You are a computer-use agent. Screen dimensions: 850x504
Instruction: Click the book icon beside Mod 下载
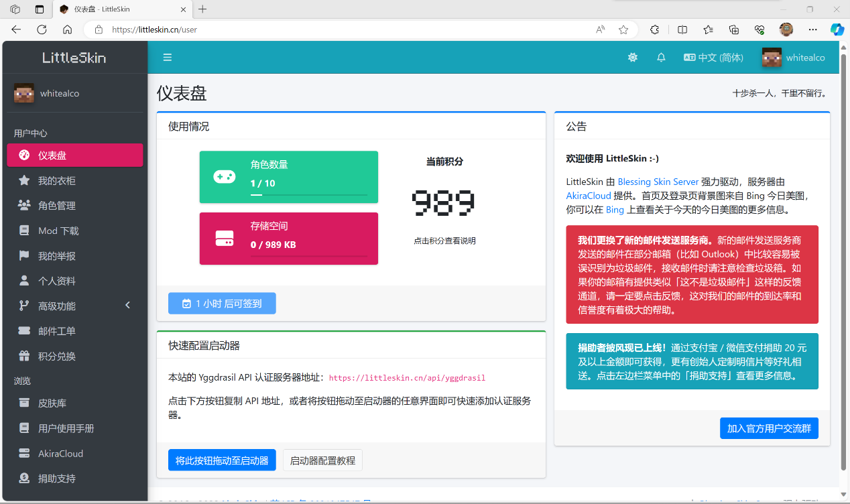[24, 231]
